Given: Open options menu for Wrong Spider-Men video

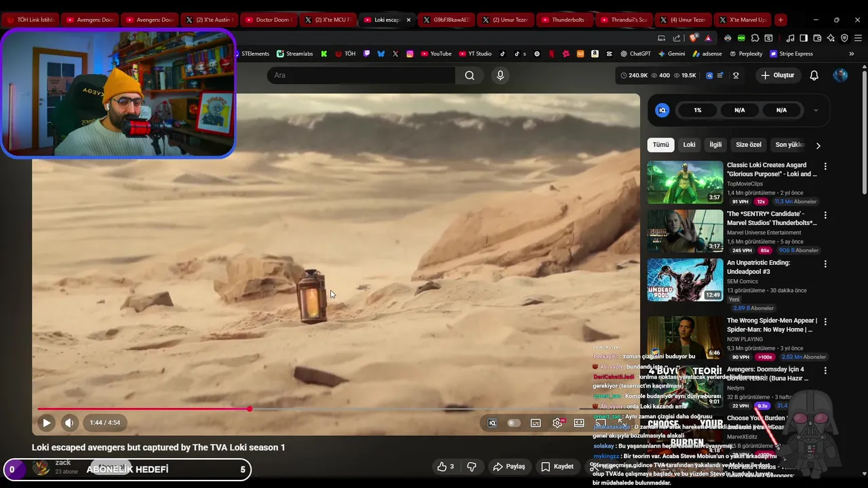Looking at the screenshot, I should point(825,322).
